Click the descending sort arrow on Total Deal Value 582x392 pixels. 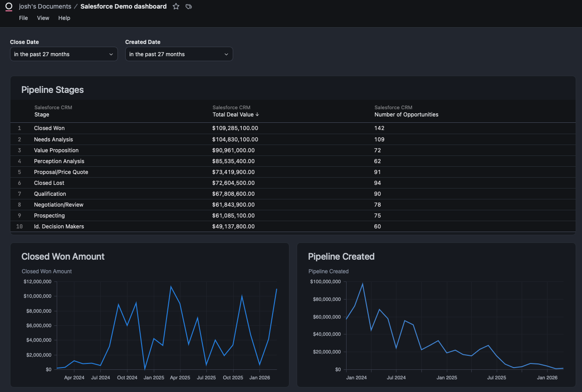258,115
